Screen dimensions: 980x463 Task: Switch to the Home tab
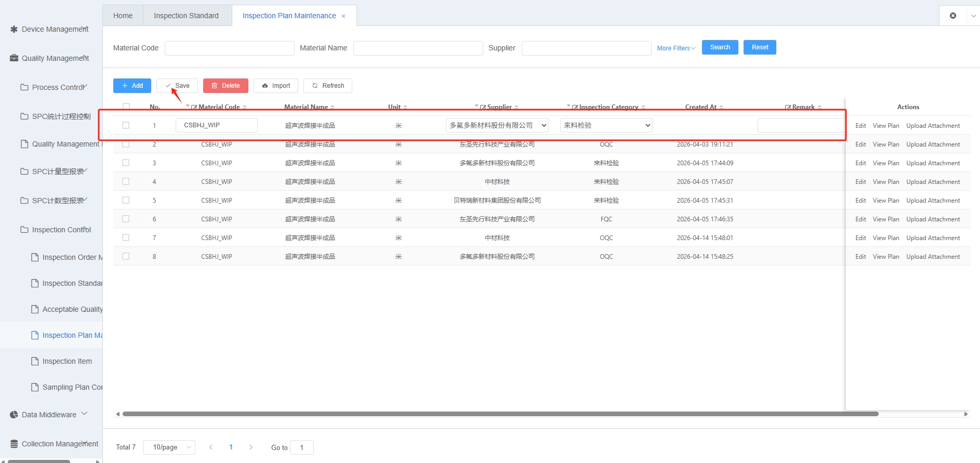[x=123, y=16]
